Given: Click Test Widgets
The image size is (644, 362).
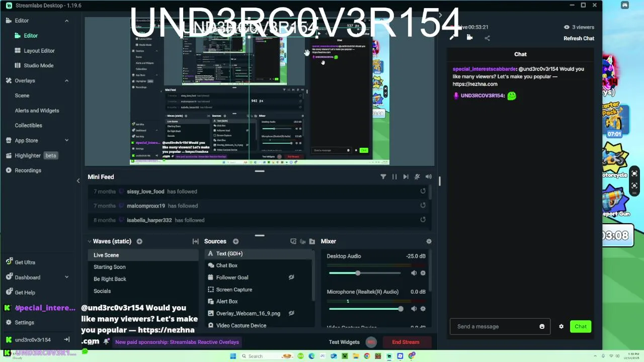Looking at the screenshot, I should pos(344,342).
